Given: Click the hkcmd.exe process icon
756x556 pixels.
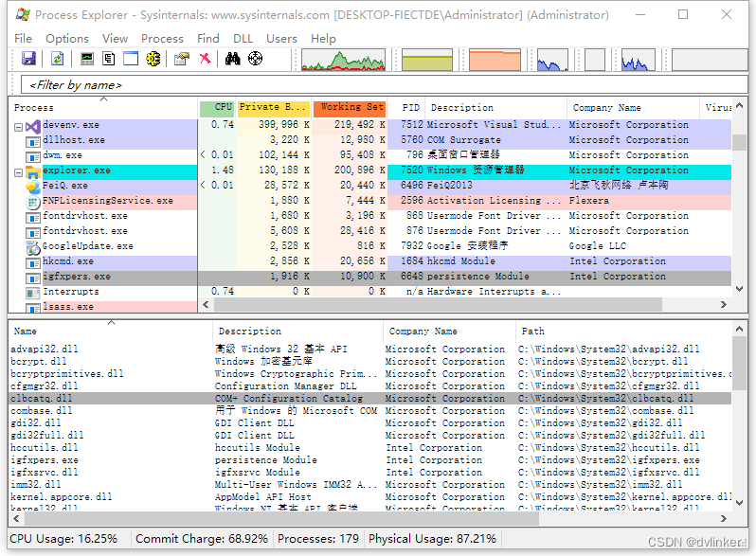Looking at the screenshot, I should click(x=33, y=263).
